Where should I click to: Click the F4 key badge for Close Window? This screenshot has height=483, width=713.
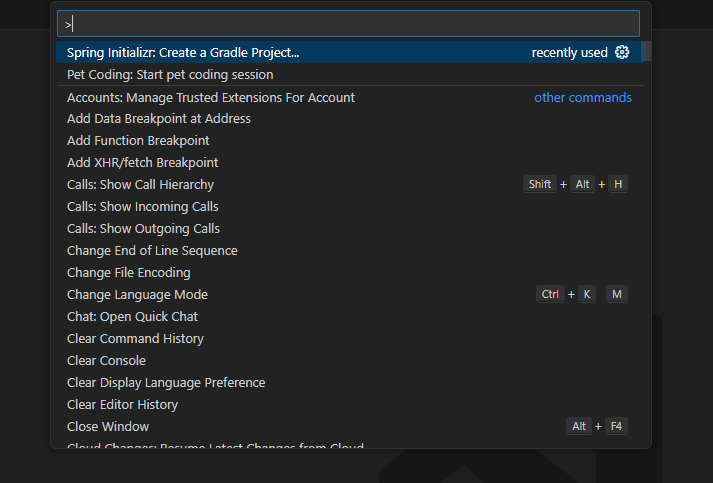click(x=616, y=426)
